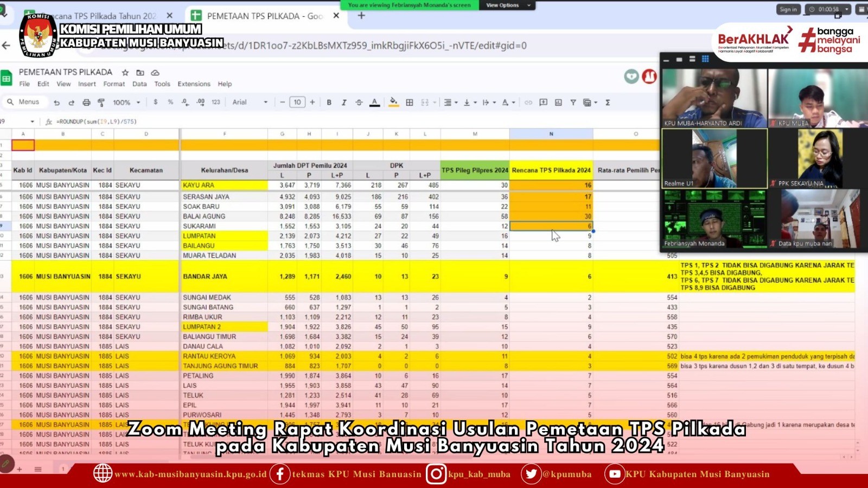Switch to PEMETAAN TPS PILKADA browser tab
Screen dimensions: 868x488
(260, 16)
